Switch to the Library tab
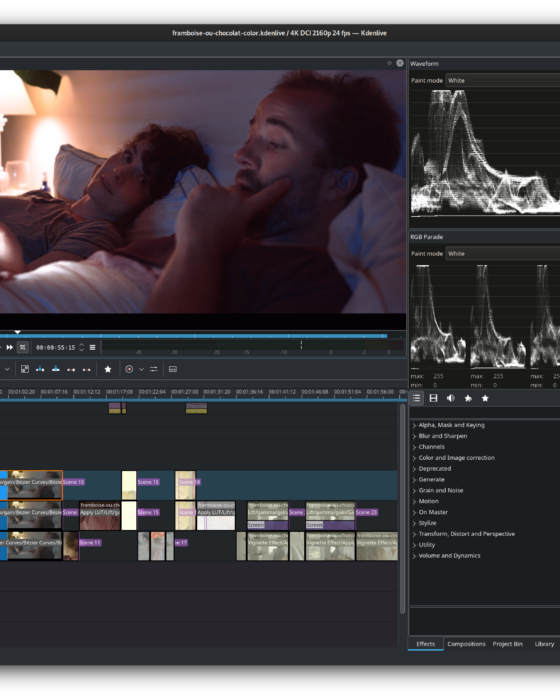 [544, 644]
